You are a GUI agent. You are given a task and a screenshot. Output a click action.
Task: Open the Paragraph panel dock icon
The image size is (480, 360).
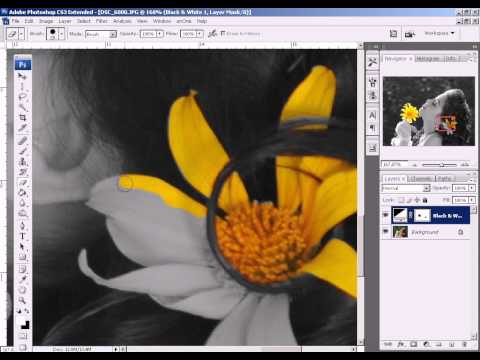(x=372, y=128)
